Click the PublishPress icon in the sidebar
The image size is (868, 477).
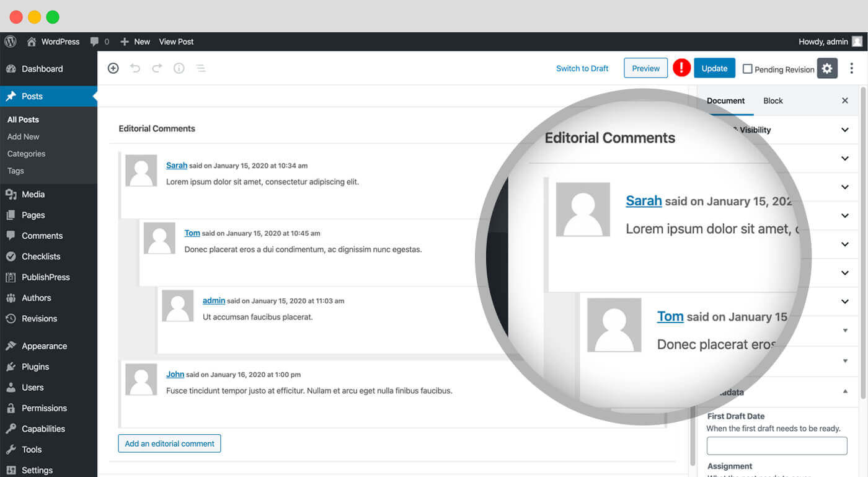coord(11,277)
